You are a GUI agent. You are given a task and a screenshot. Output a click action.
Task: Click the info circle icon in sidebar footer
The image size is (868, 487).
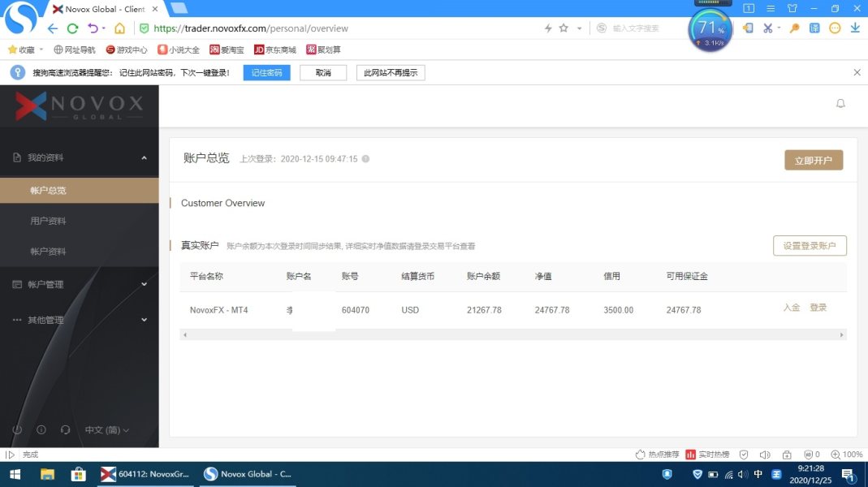41,429
